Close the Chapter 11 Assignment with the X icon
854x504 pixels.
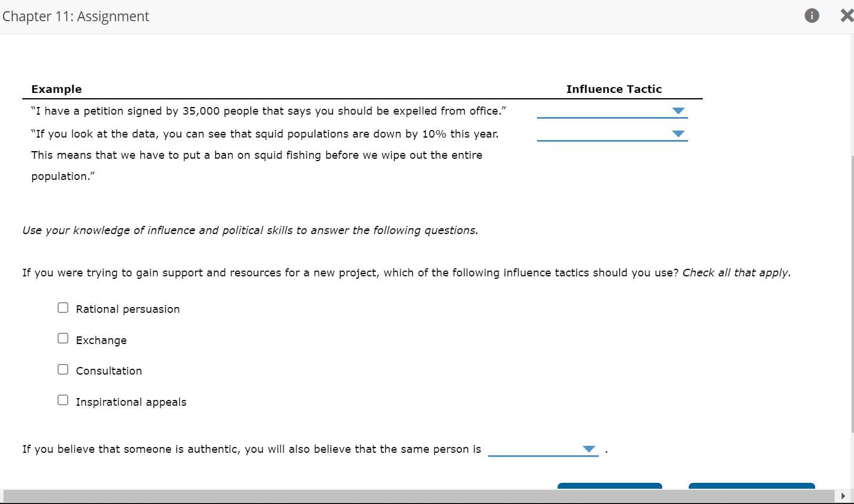pos(846,16)
